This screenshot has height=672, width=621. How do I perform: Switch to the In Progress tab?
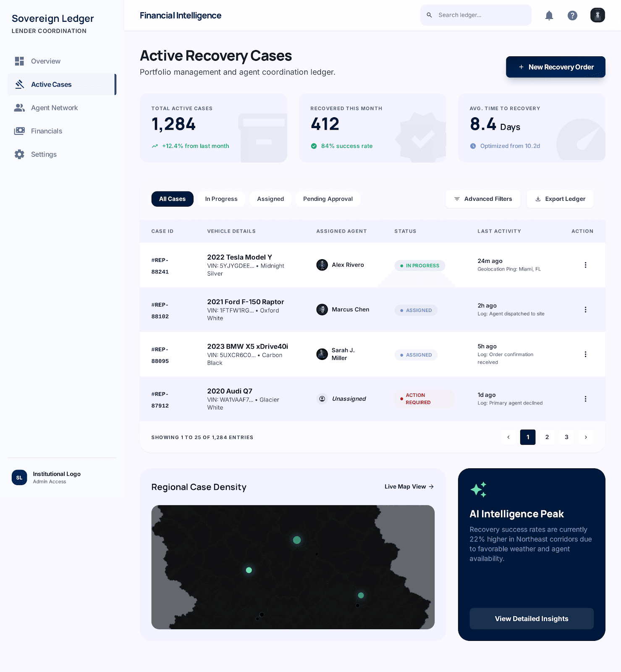(221, 199)
